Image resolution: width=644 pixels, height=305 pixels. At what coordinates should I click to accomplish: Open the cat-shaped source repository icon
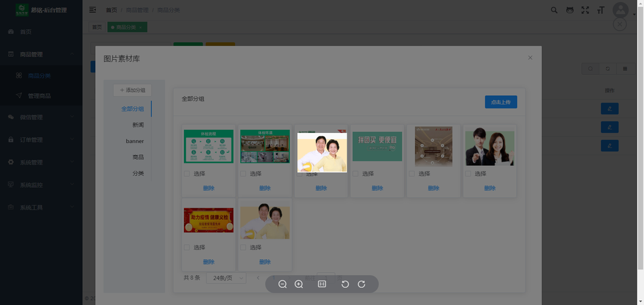(570, 10)
